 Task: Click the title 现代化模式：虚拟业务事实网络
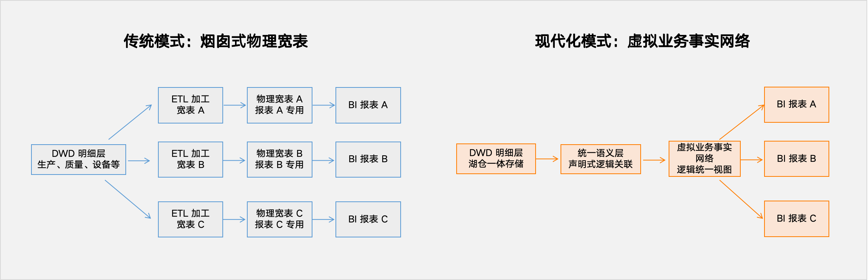coord(642,41)
